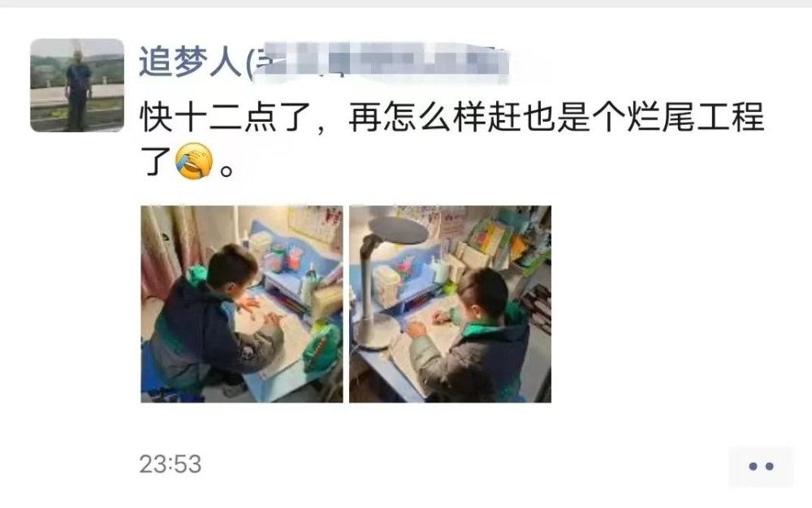
Task: Click the gray strip at the screen top
Action: (x=406, y=3)
